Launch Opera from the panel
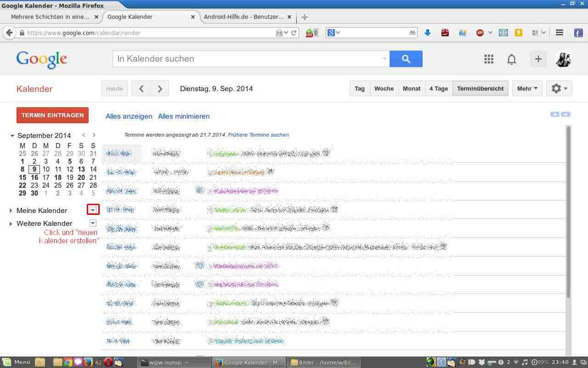 [x=108, y=362]
